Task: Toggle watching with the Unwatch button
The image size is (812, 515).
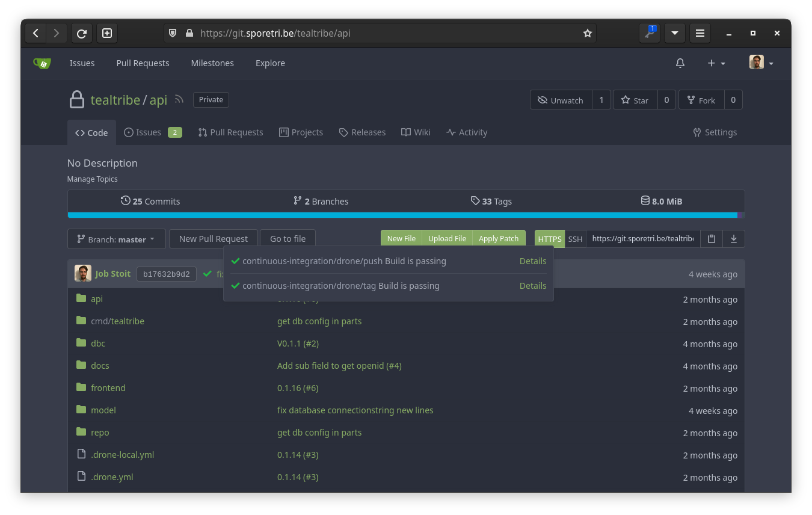Action: [x=560, y=100]
